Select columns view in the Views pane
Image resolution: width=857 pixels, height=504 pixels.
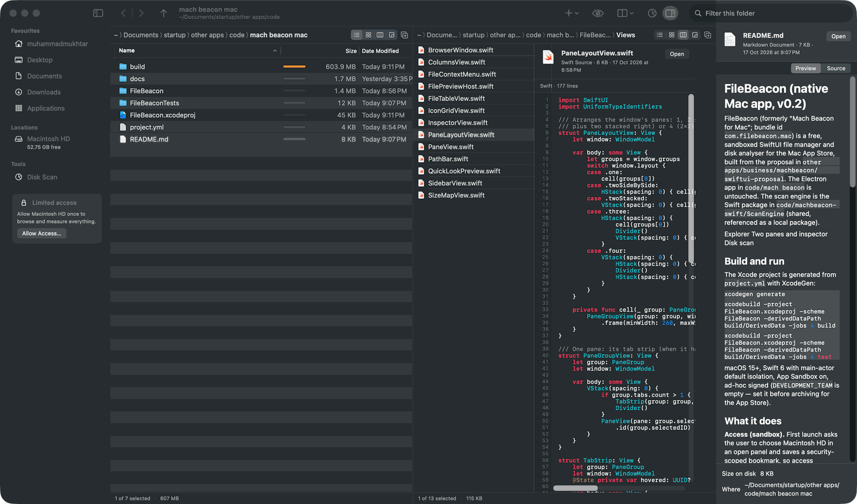[x=683, y=35]
